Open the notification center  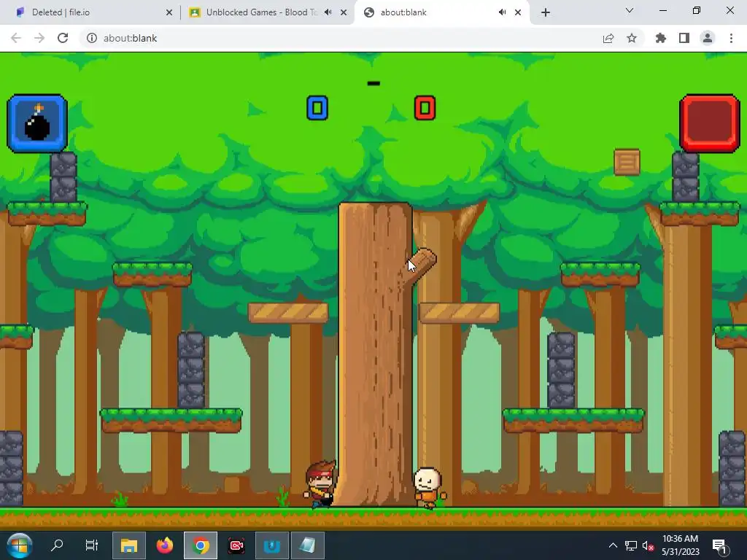pyautogui.click(x=719, y=545)
